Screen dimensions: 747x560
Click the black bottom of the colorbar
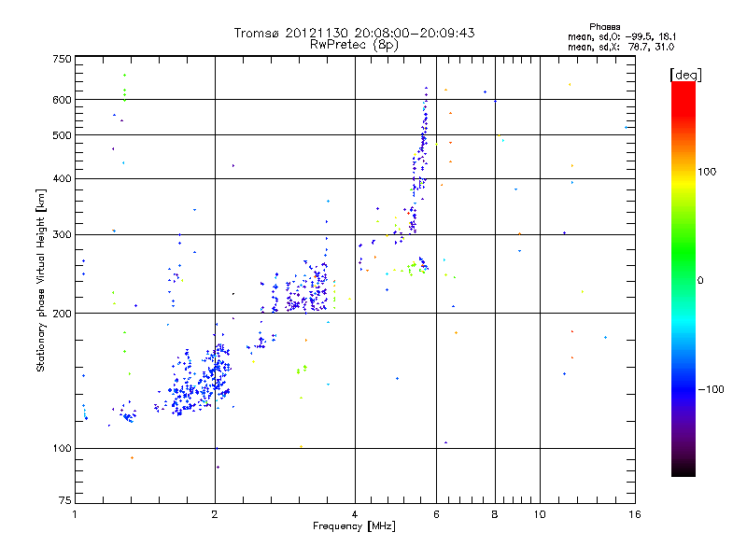[x=684, y=469]
